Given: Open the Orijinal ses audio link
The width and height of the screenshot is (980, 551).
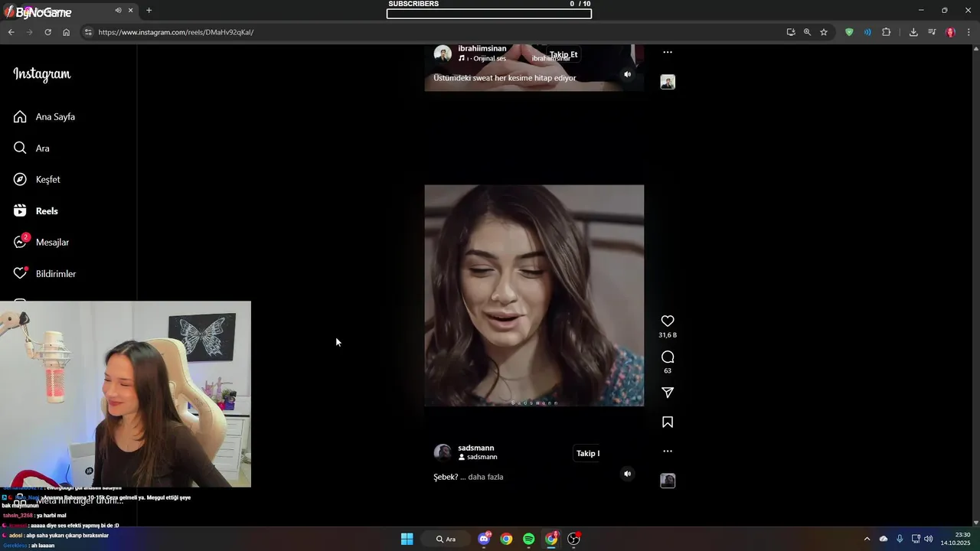Looking at the screenshot, I should coord(489,59).
